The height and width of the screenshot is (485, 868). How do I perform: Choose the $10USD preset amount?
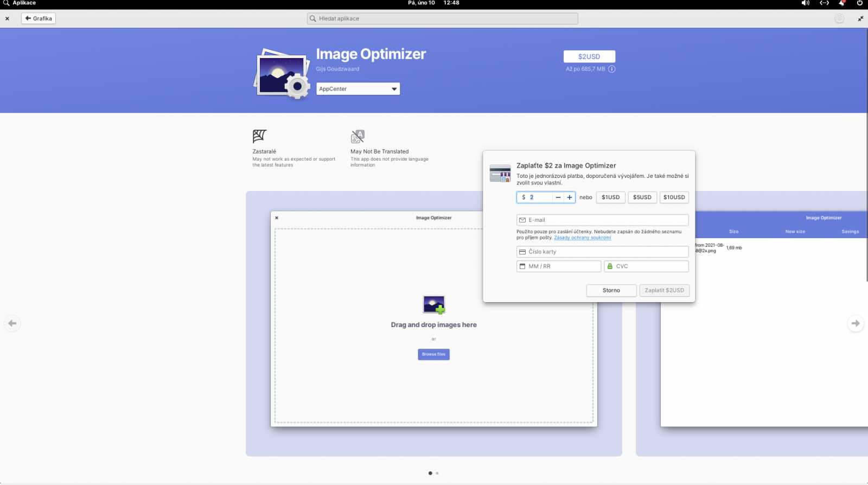click(x=674, y=197)
